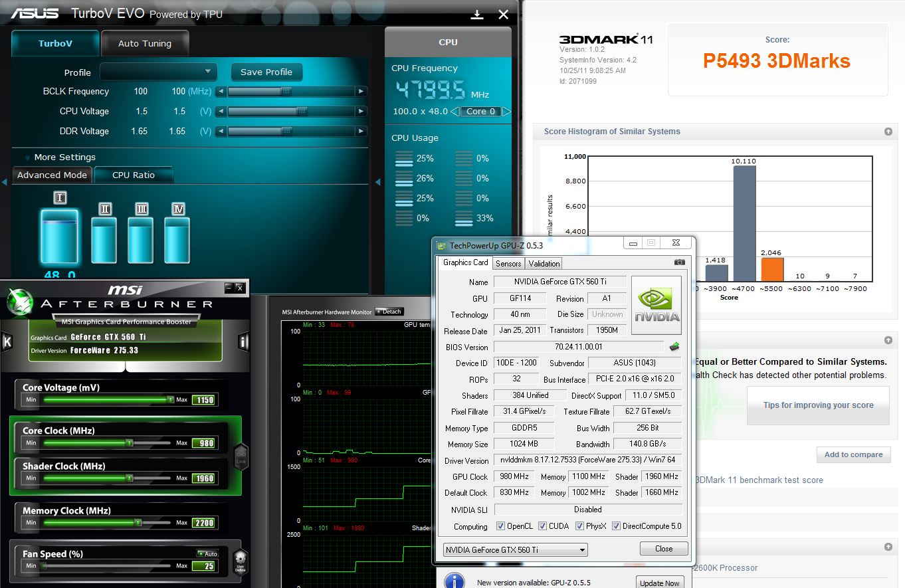Switch to next core right of Core 0
Screen dimensions: 905x588
pos(506,112)
